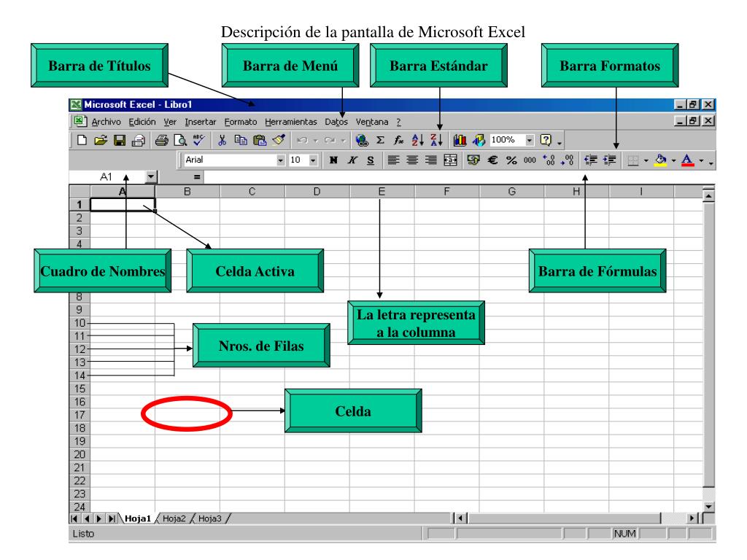Create a new workbook with the New icon
The image size is (747, 560).
[x=82, y=140]
